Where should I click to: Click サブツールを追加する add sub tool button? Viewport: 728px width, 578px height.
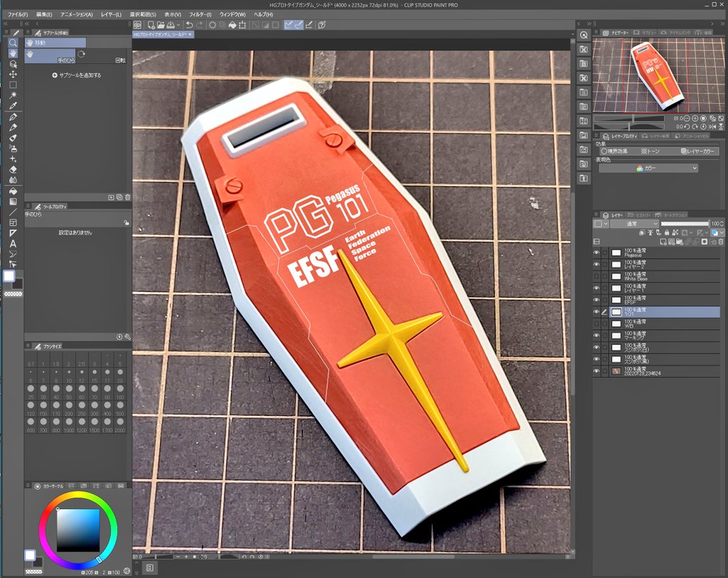click(x=77, y=75)
